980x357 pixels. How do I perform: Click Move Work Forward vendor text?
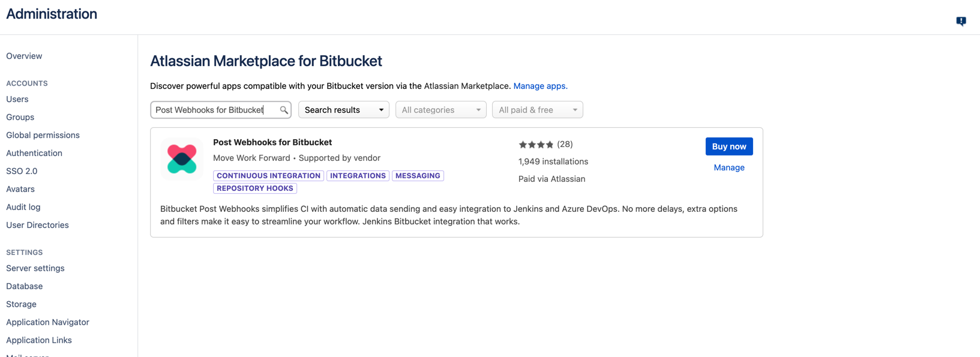coord(251,158)
